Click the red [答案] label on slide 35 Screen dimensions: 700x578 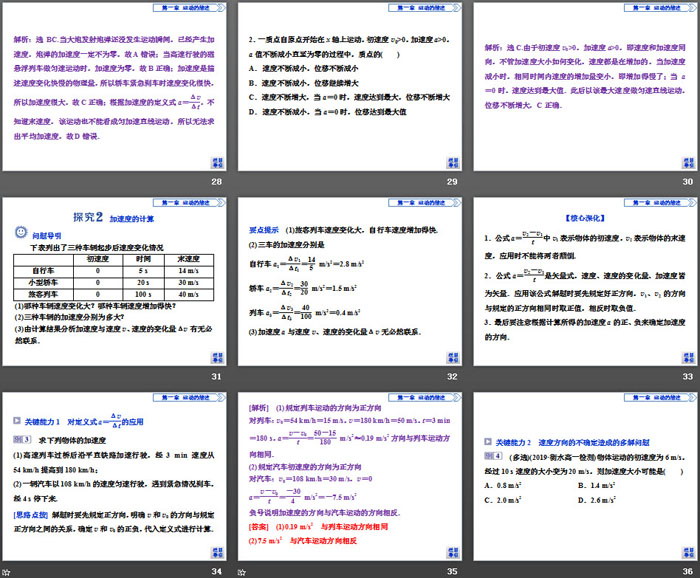[259, 527]
